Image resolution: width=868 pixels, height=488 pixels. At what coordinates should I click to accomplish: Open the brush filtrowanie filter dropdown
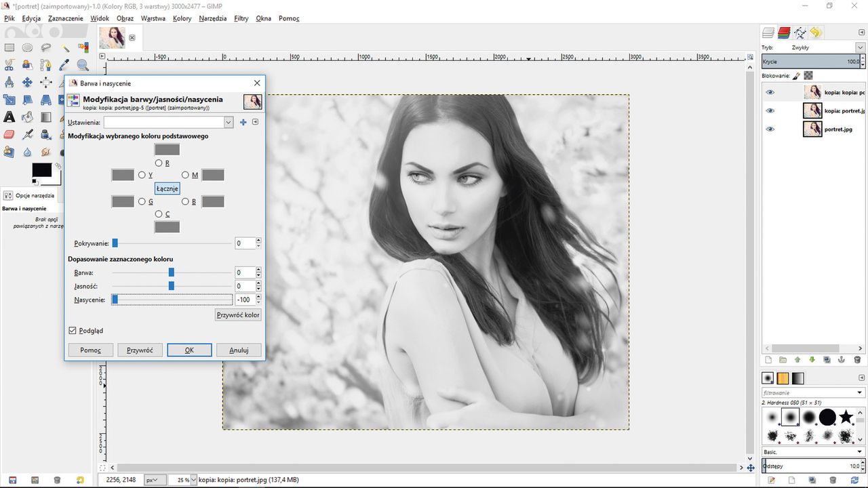[x=859, y=392]
